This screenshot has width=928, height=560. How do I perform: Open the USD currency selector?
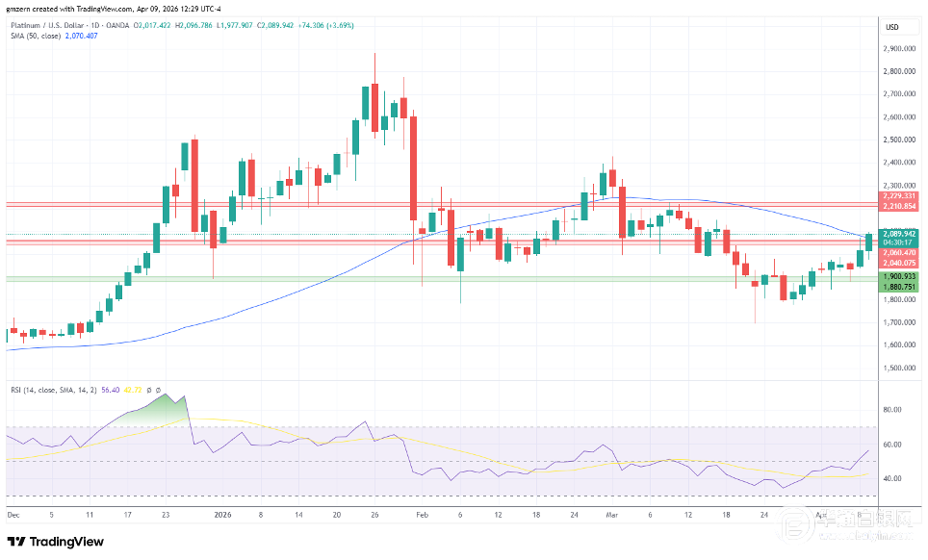892,25
